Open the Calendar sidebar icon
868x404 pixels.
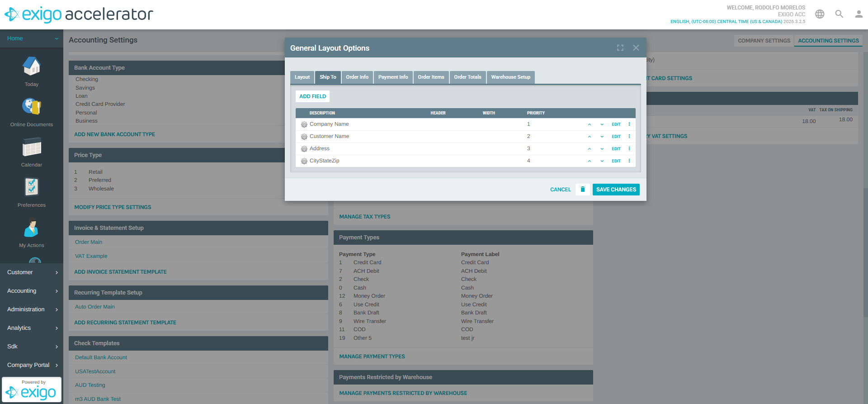32,147
